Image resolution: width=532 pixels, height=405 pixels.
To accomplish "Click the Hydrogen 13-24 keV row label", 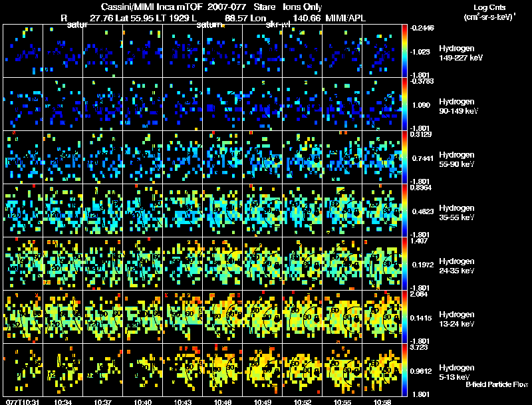I will (457, 319).
